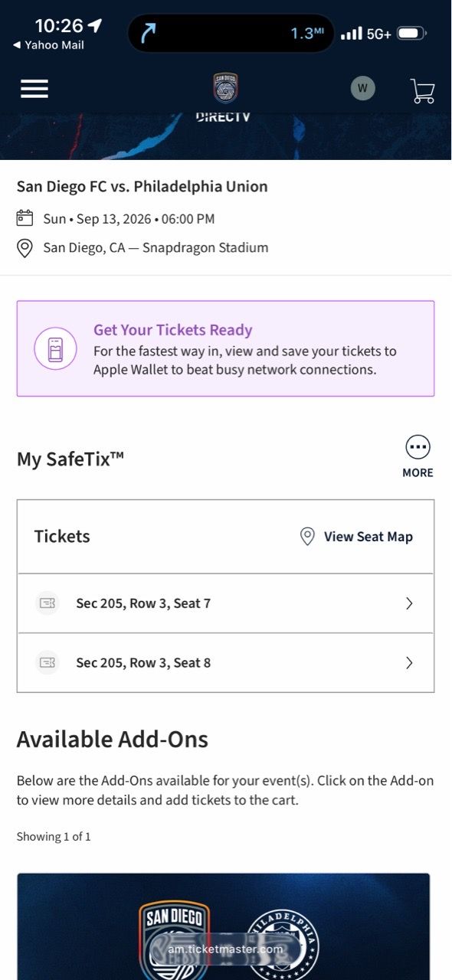This screenshot has width=452, height=980.
Task: Return to Yahoo Mail via back link
Action: tap(48, 45)
